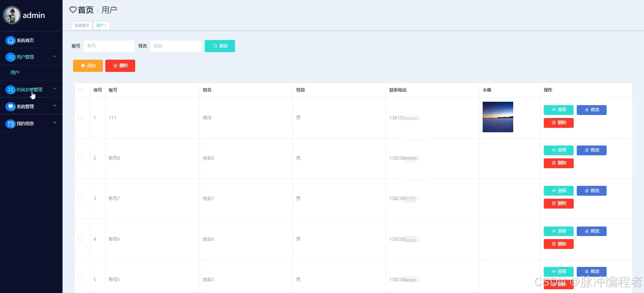This screenshot has width=644, height=293.
Task: Click the 联系电话 column header
Action: tap(398, 90)
